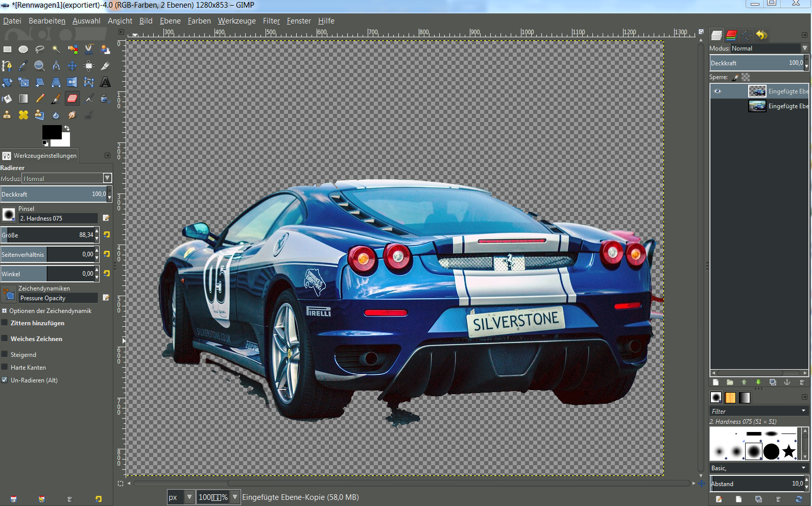
Task: Open the Filter menu
Action: click(x=271, y=21)
